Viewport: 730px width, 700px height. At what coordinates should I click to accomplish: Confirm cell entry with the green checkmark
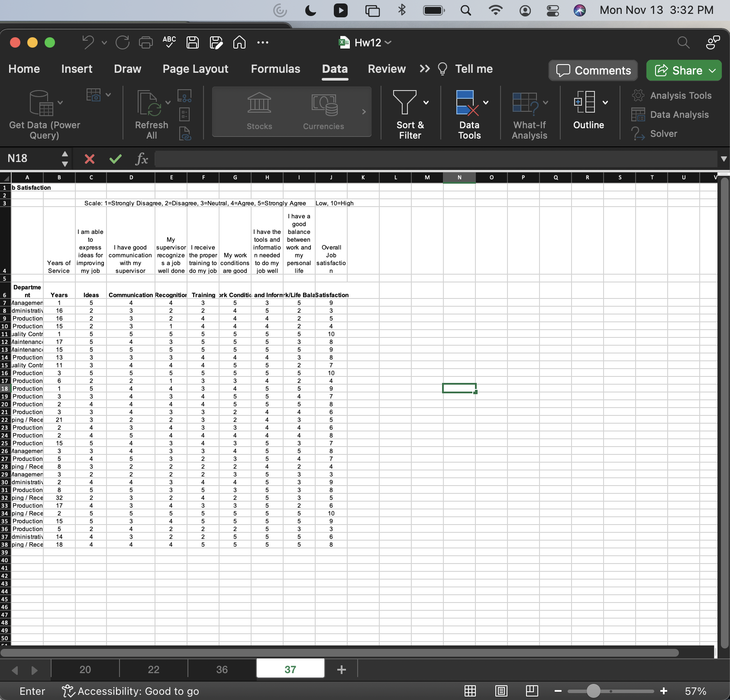click(115, 159)
